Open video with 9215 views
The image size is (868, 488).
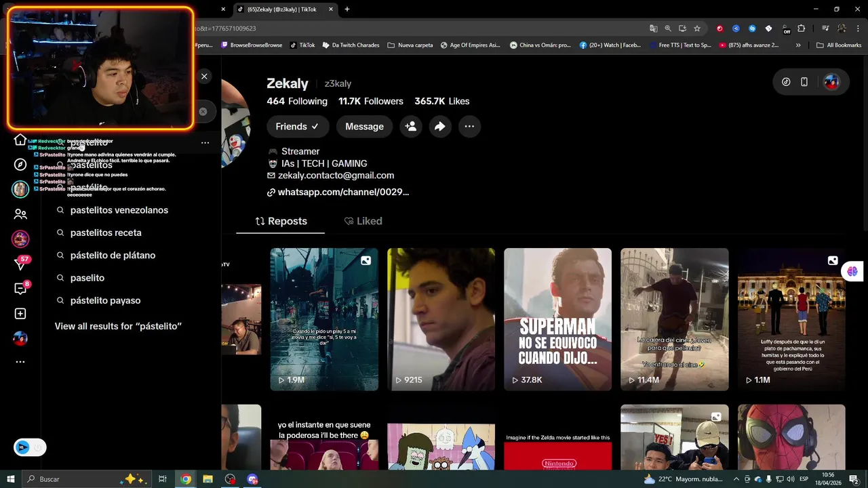pyautogui.click(x=441, y=319)
